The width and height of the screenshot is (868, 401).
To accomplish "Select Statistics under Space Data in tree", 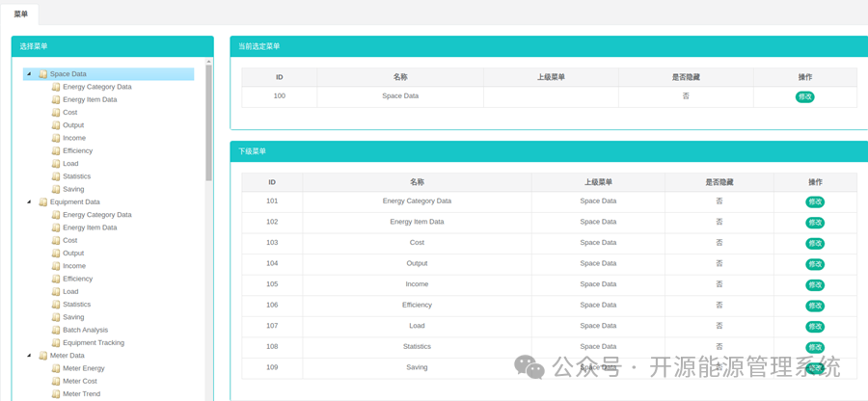I will point(76,176).
